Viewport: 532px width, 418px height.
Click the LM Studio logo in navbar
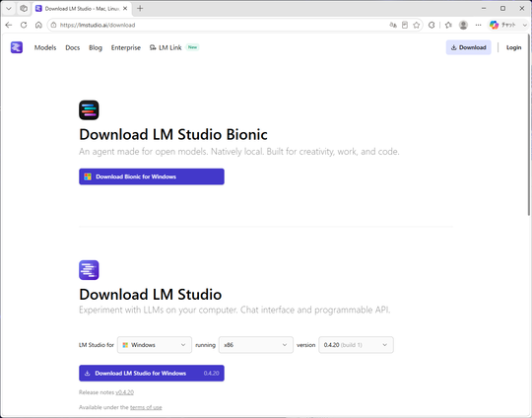[x=17, y=47]
